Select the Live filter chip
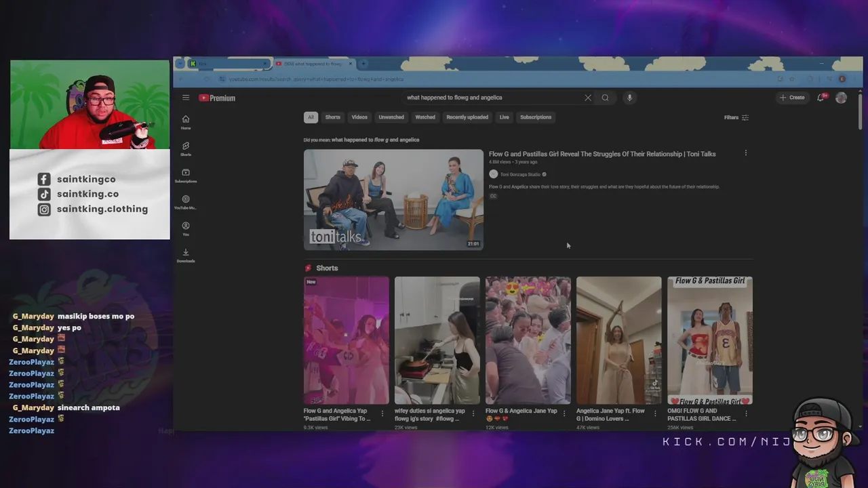Screen dimensions: 868x488 tap(504, 117)
